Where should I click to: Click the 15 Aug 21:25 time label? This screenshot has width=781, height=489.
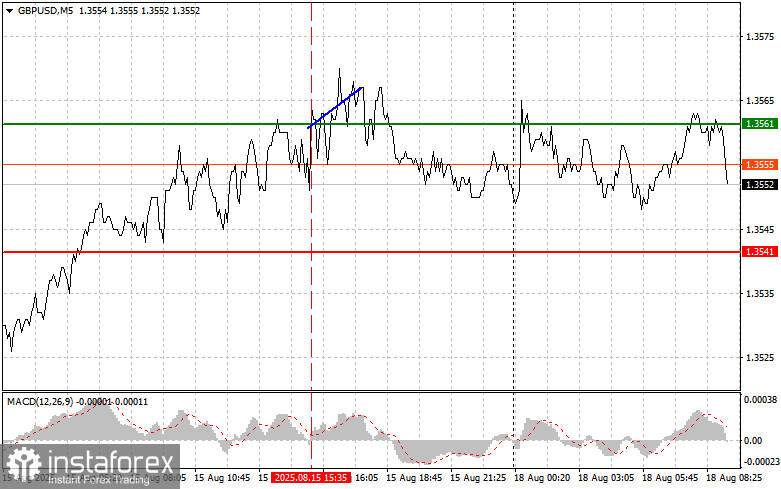tap(478, 478)
